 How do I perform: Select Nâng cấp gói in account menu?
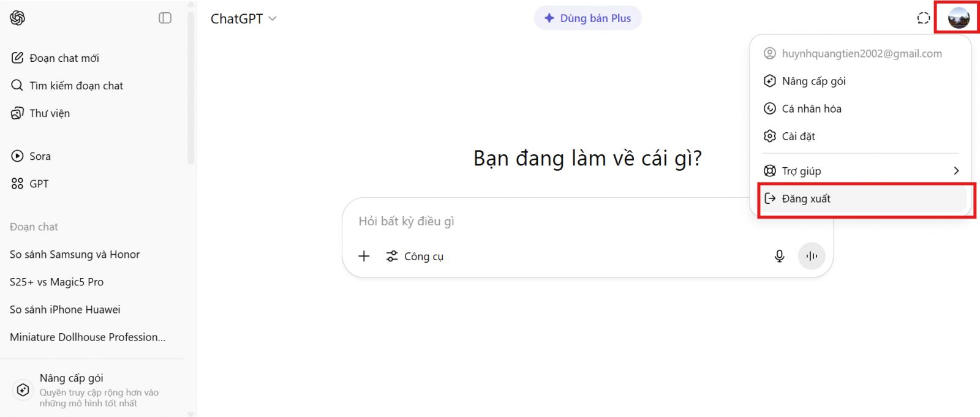coord(861,81)
